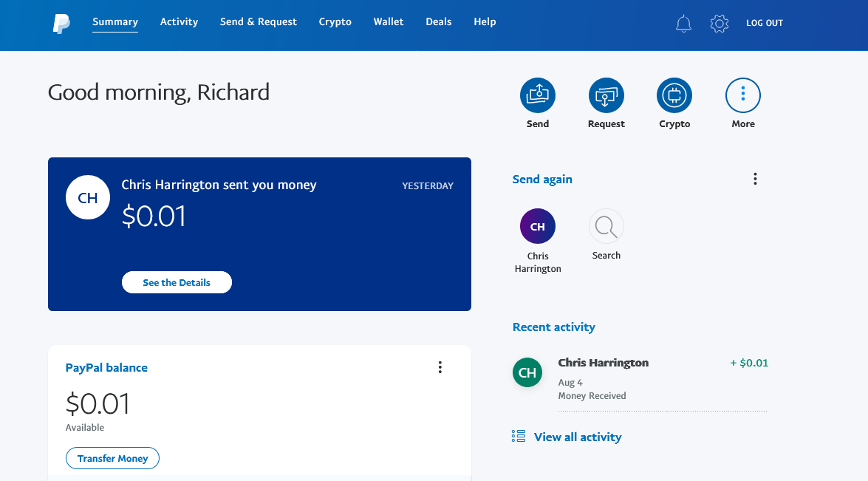
Task: Click the PayPal logo in the header
Action: point(61,24)
